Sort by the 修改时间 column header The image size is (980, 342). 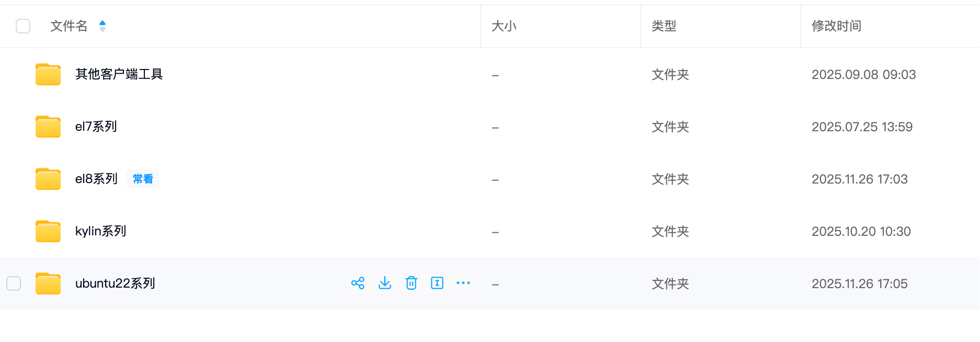click(836, 26)
